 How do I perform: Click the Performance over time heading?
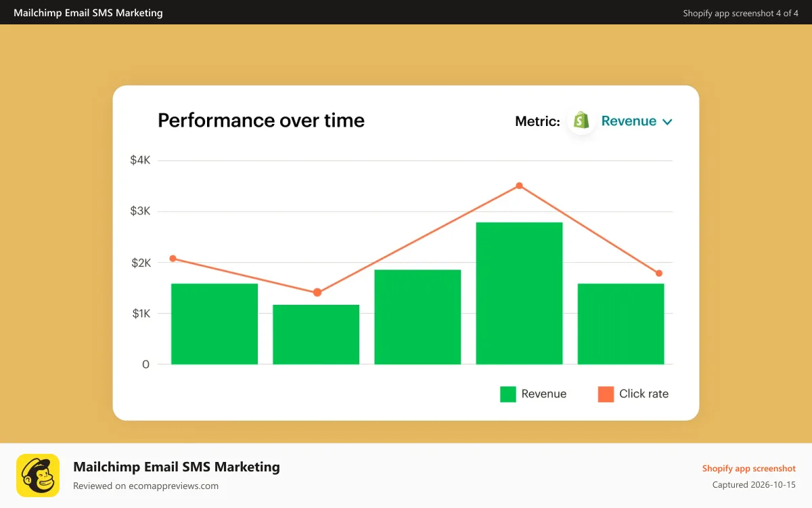(261, 121)
